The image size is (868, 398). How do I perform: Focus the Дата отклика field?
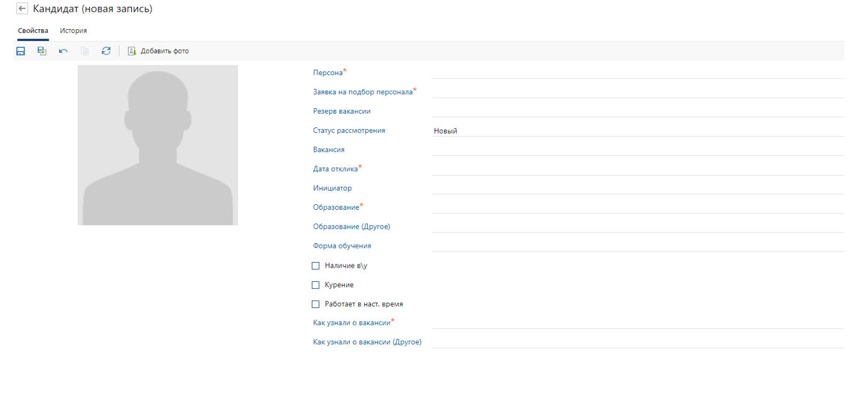pyautogui.click(x=637, y=168)
